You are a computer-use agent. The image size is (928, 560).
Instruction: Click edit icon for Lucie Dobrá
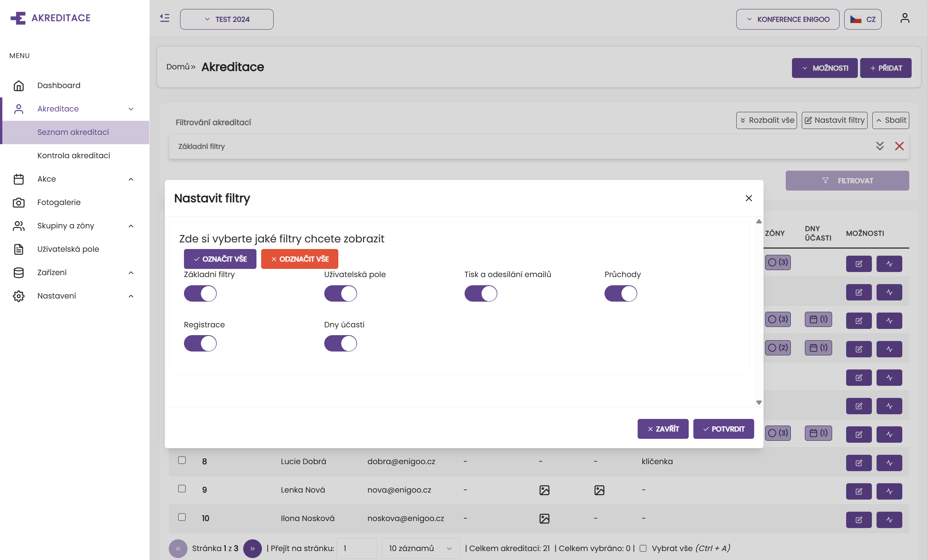tap(858, 463)
